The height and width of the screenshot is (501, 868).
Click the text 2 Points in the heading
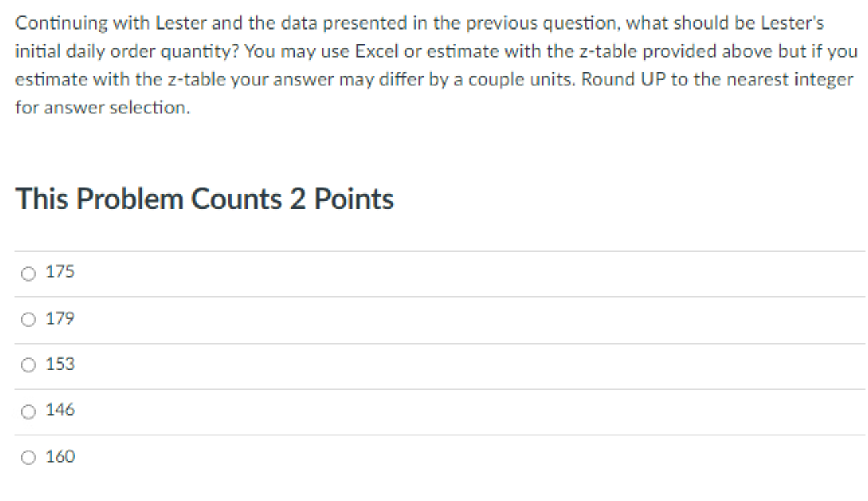click(342, 199)
